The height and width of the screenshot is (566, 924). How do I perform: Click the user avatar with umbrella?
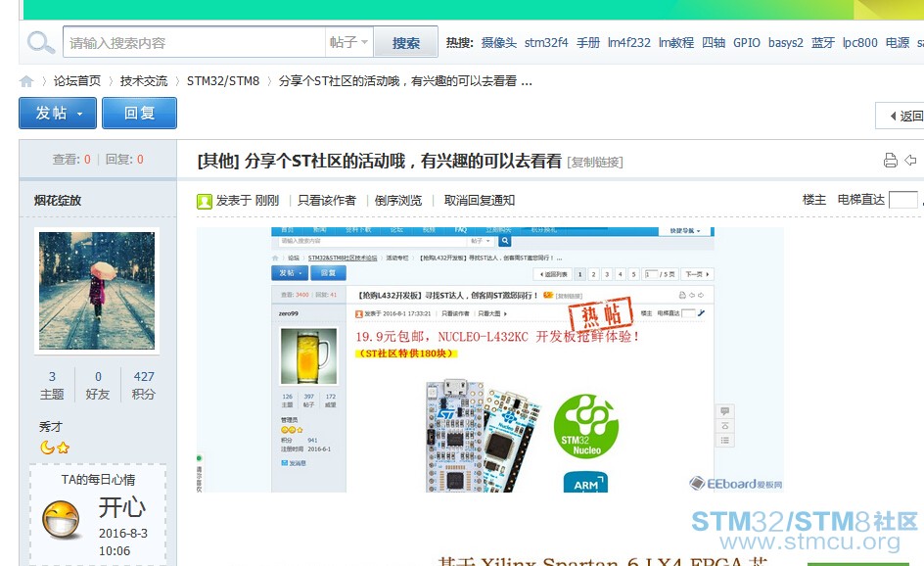97,291
